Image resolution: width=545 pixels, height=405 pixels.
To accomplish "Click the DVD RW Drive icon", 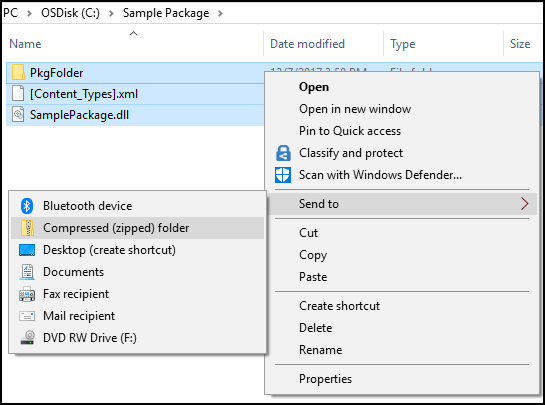I will (x=27, y=338).
